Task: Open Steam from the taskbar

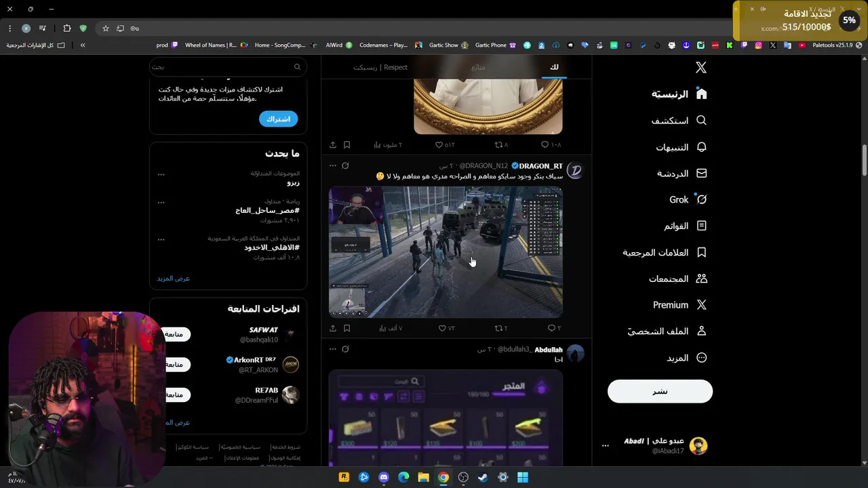Action: tap(483, 477)
